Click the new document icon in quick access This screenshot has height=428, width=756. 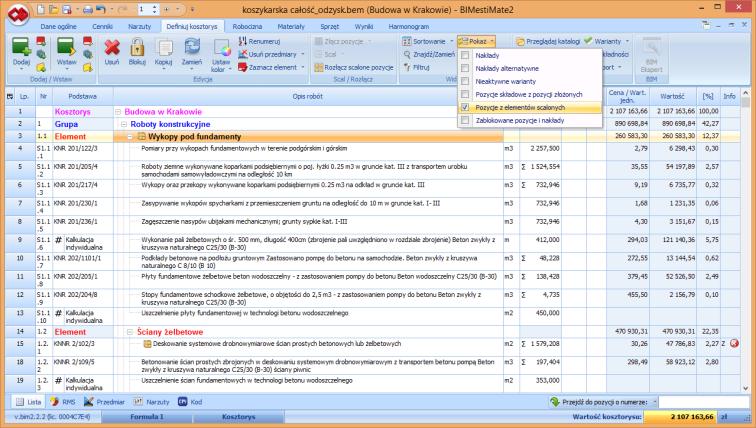[41, 9]
